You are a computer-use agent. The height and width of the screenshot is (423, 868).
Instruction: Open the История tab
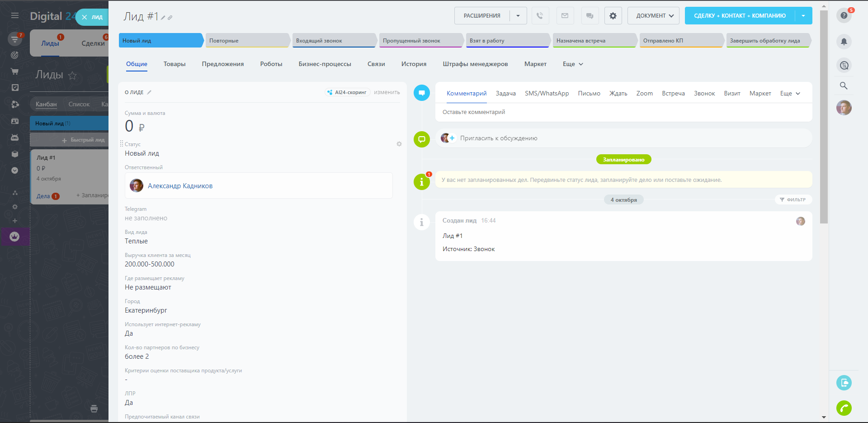click(x=414, y=64)
